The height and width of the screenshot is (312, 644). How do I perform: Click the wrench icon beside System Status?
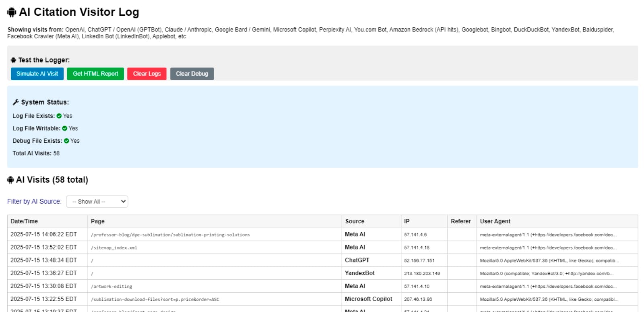pos(16,102)
